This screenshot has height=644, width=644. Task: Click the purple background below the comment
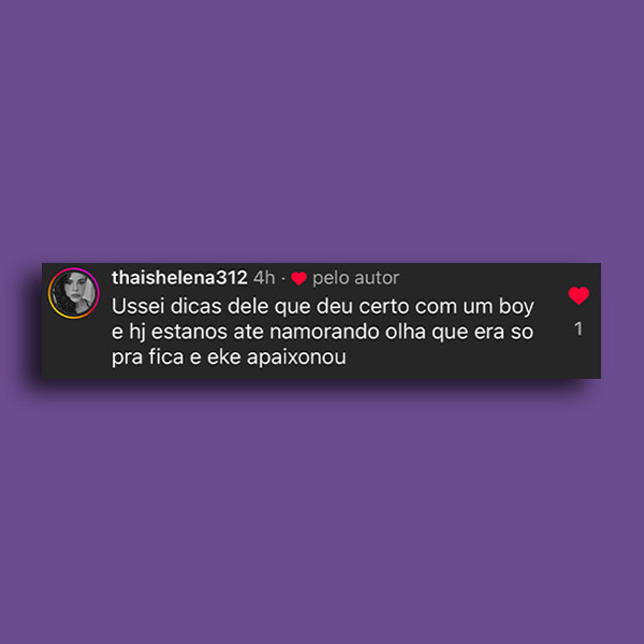tap(322, 510)
